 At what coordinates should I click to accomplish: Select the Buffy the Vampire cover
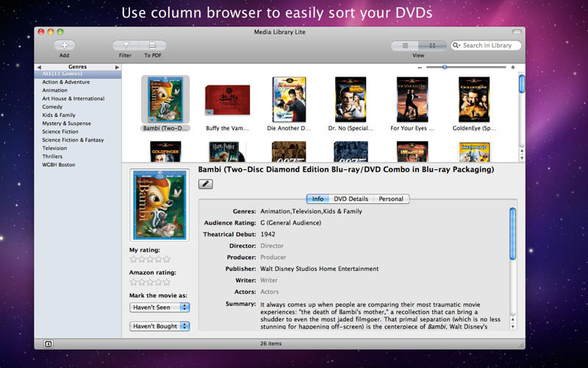[228, 100]
